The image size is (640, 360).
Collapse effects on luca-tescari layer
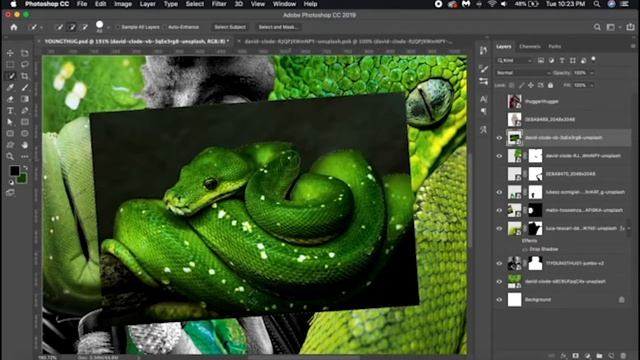[629, 229]
